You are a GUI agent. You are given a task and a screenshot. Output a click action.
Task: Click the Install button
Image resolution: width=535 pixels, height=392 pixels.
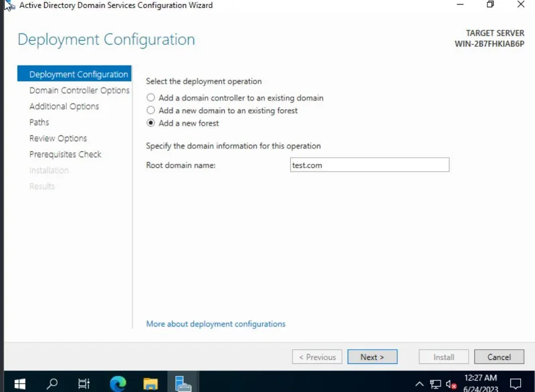[x=443, y=357]
